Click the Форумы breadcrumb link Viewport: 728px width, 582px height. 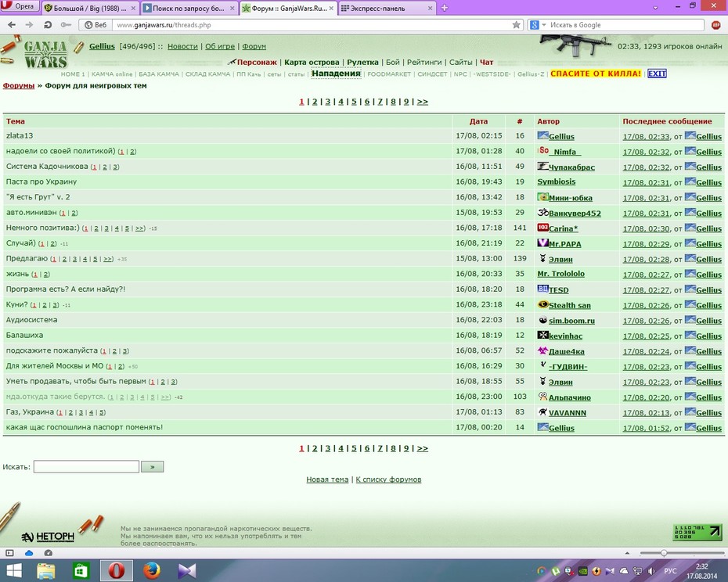click(19, 85)
